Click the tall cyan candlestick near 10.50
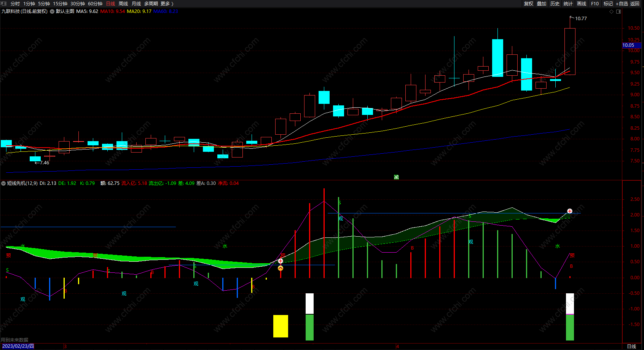The width and height of the screenshot is (644, 350). [497, 58]
